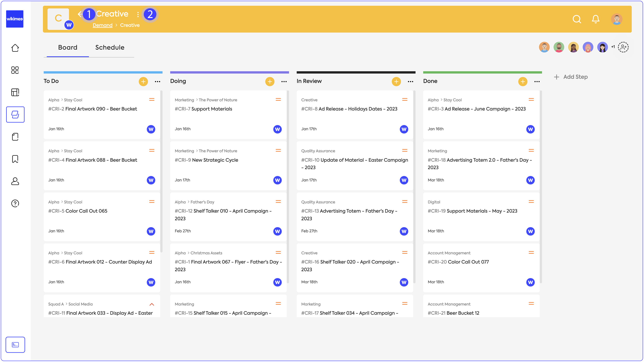
Task: Open the vertical dots menu next to Creative
Action: pos(138,15)
